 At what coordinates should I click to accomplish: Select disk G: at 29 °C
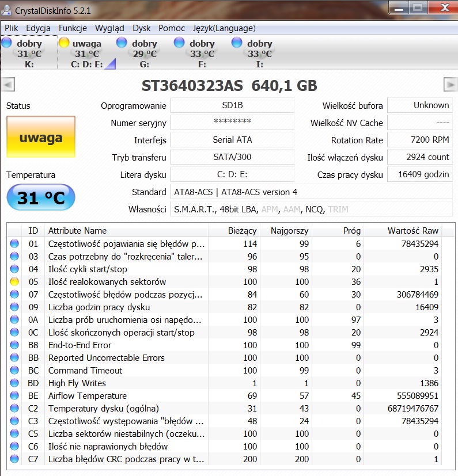click(145, 52)
